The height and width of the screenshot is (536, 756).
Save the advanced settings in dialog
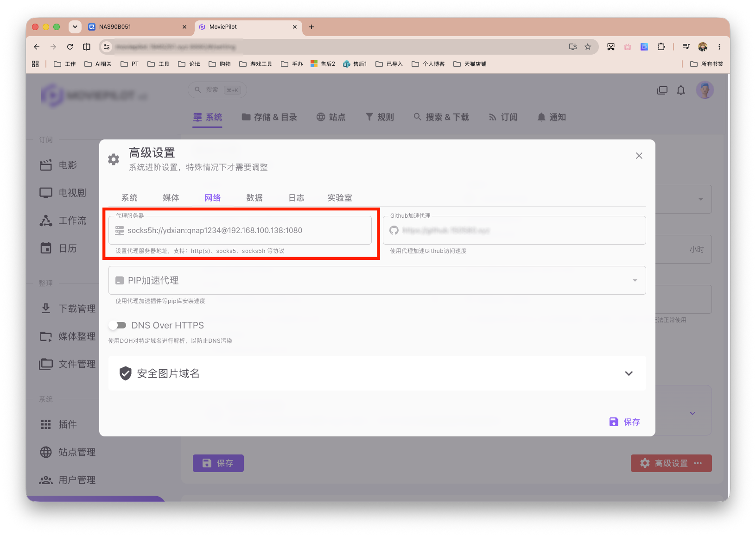pyautogui.click(x=624, y=422)
